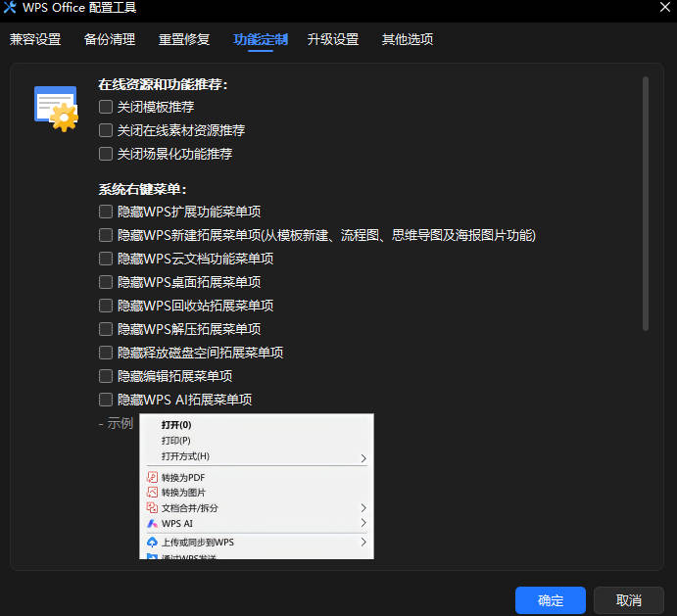Click the 取消 button
Viewport: 677px width, 616px height.
tap(629, 600)
